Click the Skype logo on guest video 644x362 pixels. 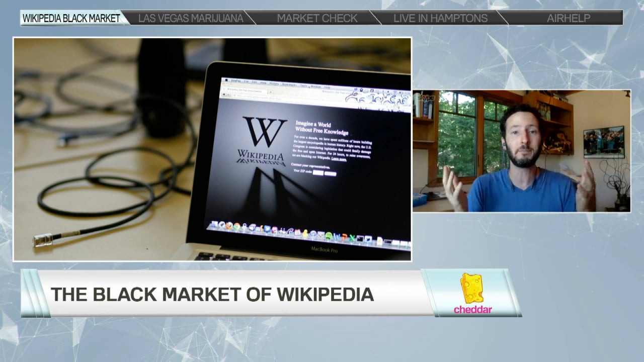(425, 98)
